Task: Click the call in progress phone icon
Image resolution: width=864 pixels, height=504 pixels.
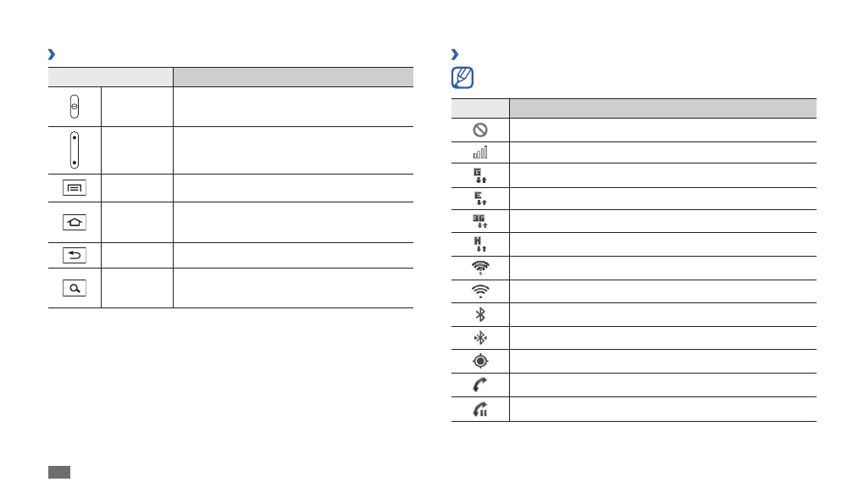Action: 480,385
